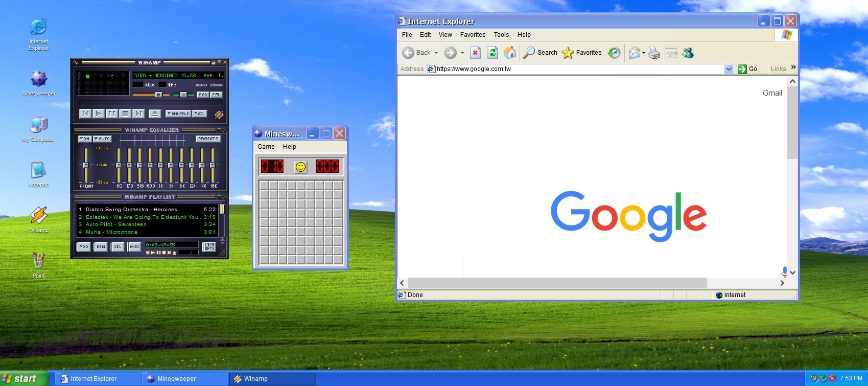Open Favorites menu in Internet Explorer menu bar

pos(473,35)
